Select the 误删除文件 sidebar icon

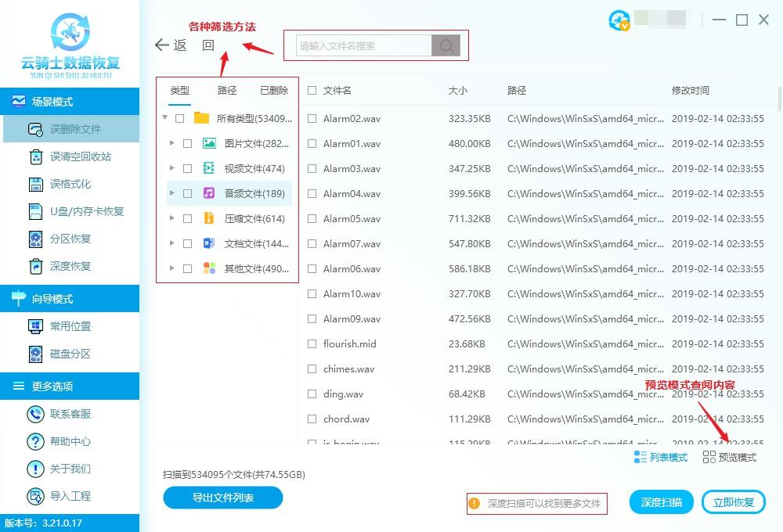(35, 129)
